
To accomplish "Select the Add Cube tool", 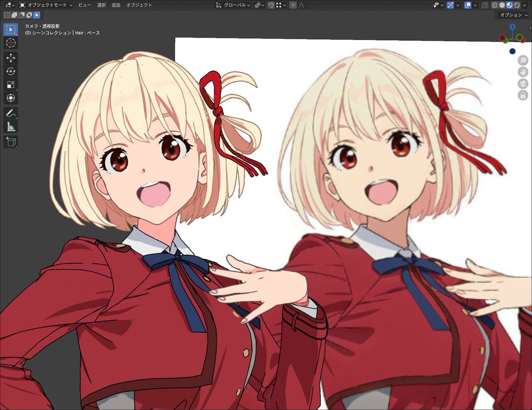I will tap(11, 142).
